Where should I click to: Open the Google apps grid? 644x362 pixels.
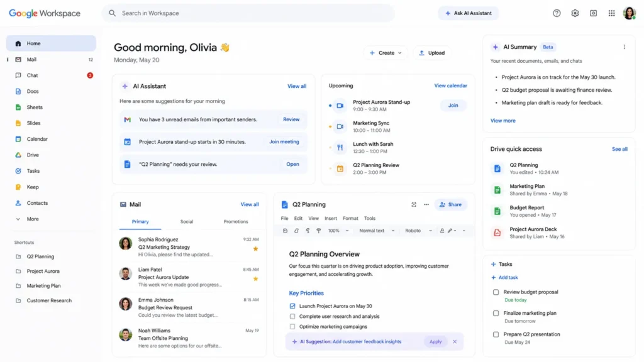(x=611, y=13)
